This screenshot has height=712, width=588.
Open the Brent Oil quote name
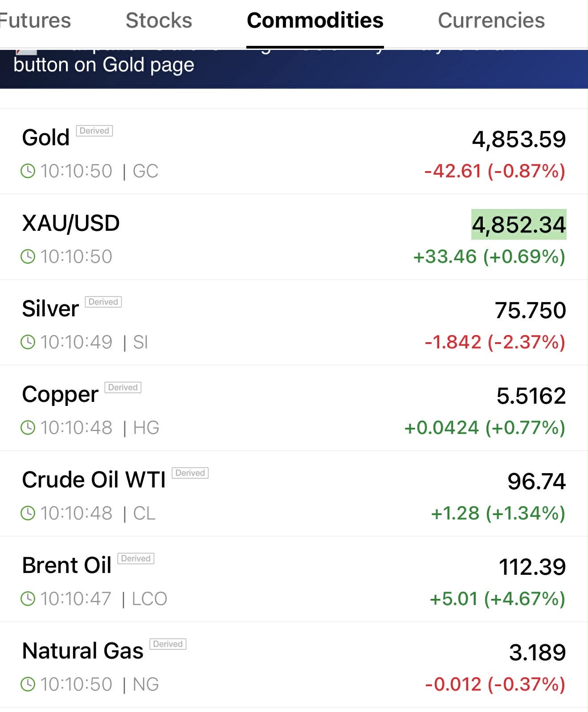coord(67,565)
